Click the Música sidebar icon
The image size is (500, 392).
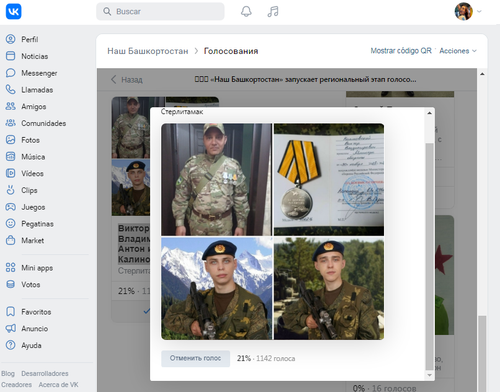[x=11, y=156]
